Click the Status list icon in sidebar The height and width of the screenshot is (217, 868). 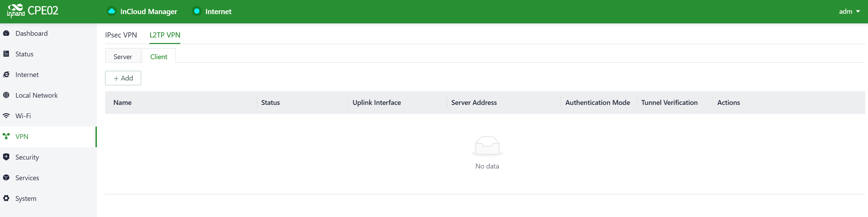[6, 54]
